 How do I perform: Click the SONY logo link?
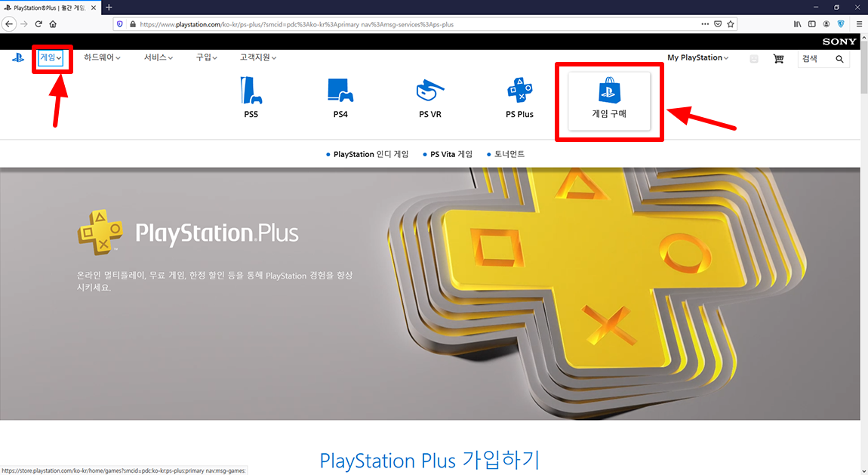click(839, 42)
